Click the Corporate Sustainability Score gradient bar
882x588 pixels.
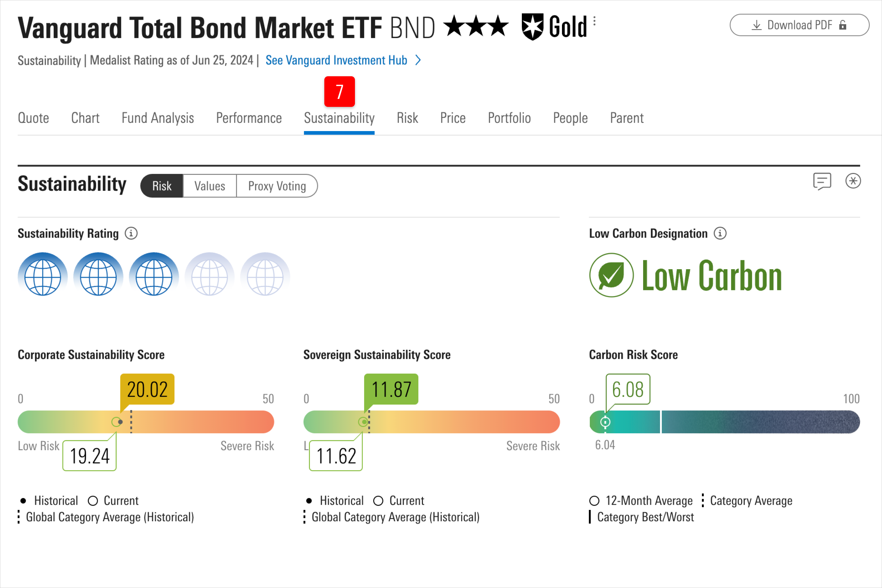click(x=146, y=422)
